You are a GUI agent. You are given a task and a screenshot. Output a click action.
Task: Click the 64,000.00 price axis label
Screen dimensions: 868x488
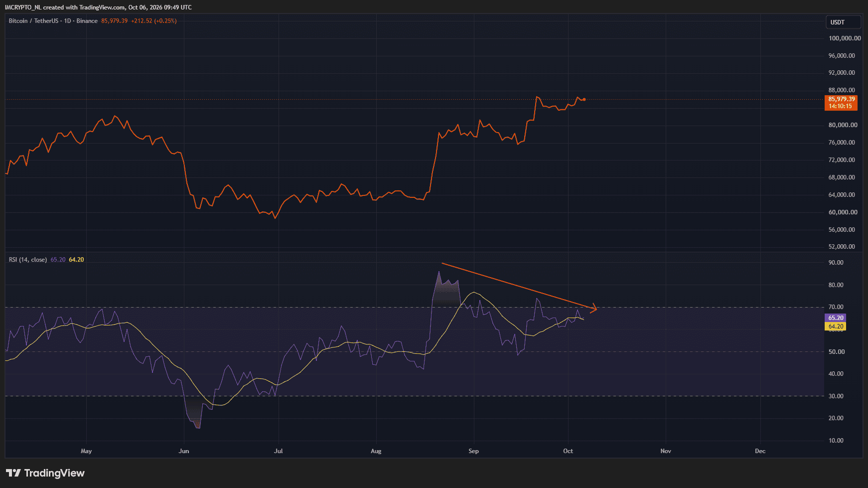(x=842, y=195)
